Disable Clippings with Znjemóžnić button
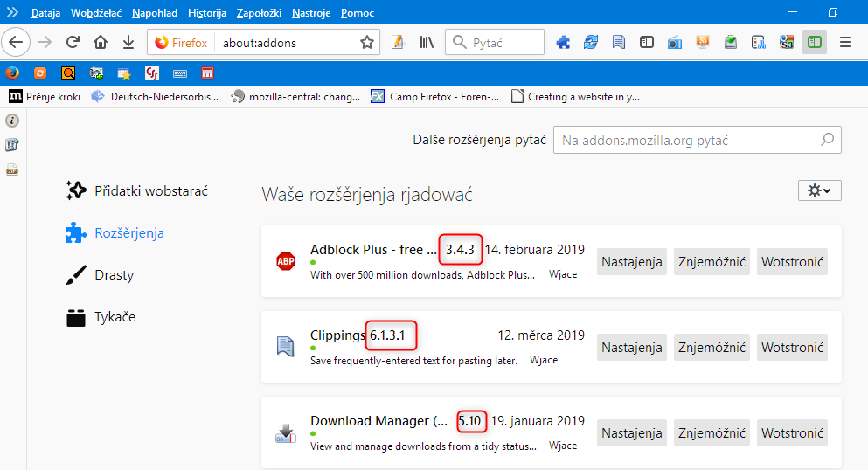This screenshot has height=470, width=868. [x=711, y=348]
